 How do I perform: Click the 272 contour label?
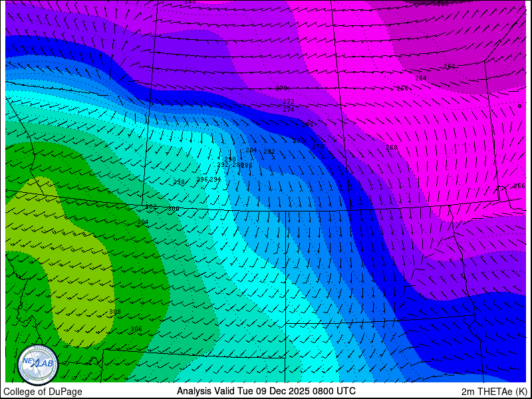point(289,102)
